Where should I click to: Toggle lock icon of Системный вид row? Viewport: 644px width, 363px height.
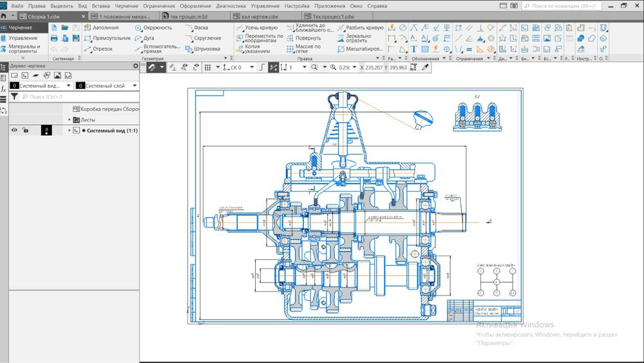[25, 130]
